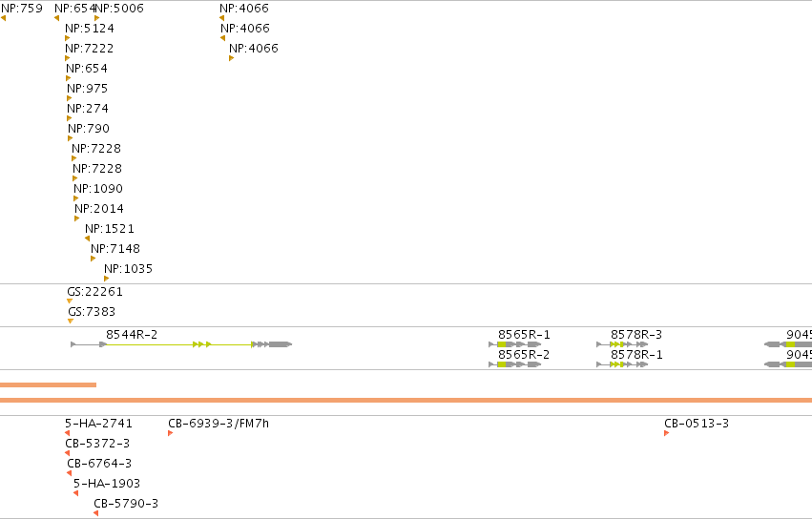
Task: Select the 8578R-1 transcript glyph
Action: point(622,364)
